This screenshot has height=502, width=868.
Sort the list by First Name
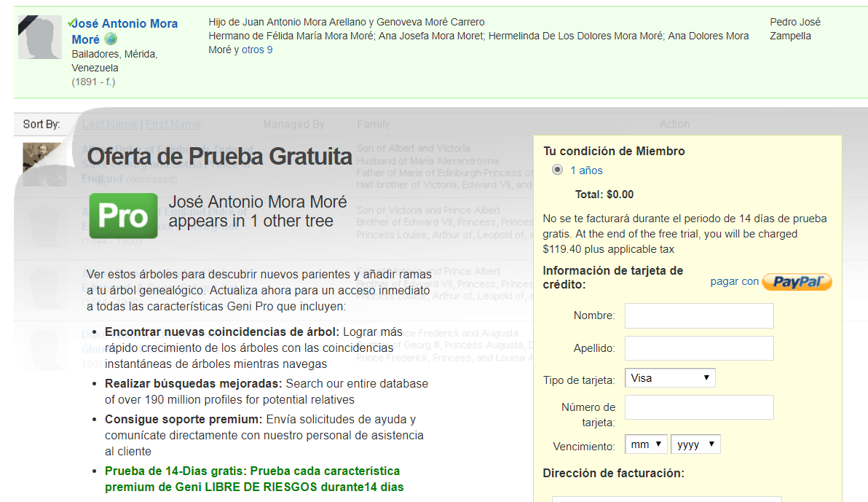(173, 124)
